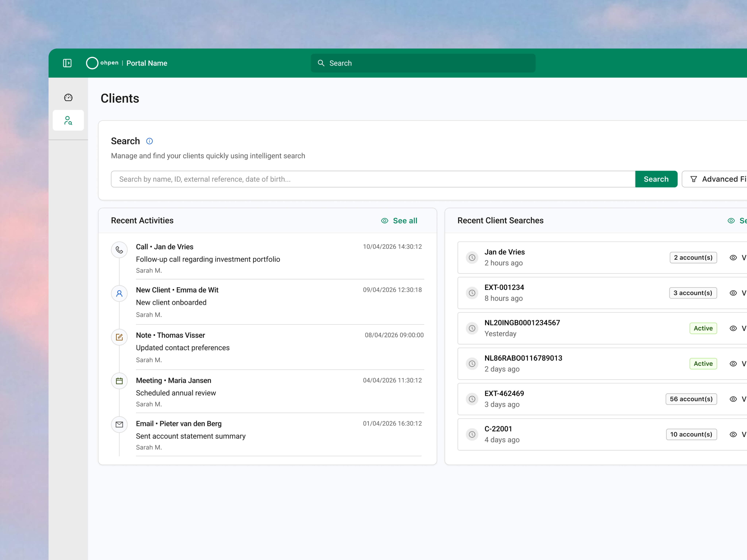The height and width of the screenshot is (560, 747).
Task: Open 'Note • Thomas Visser' activity
Action: tap(171, 335)
